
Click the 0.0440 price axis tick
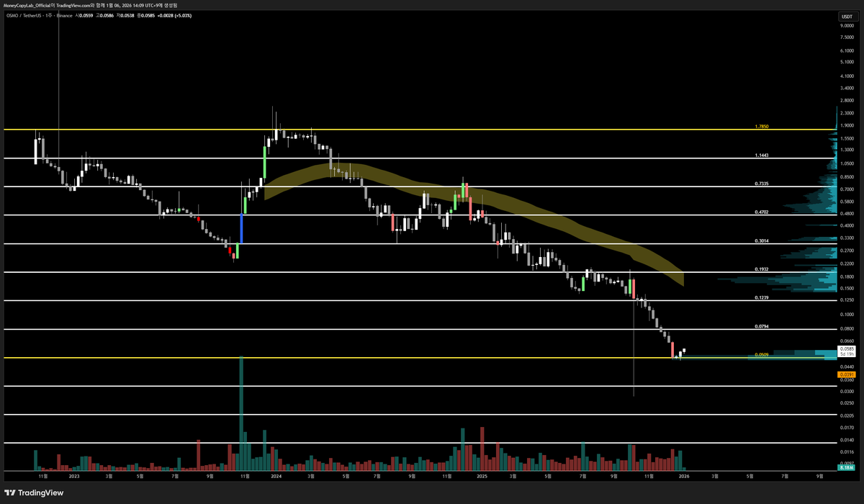click(846, 366)
